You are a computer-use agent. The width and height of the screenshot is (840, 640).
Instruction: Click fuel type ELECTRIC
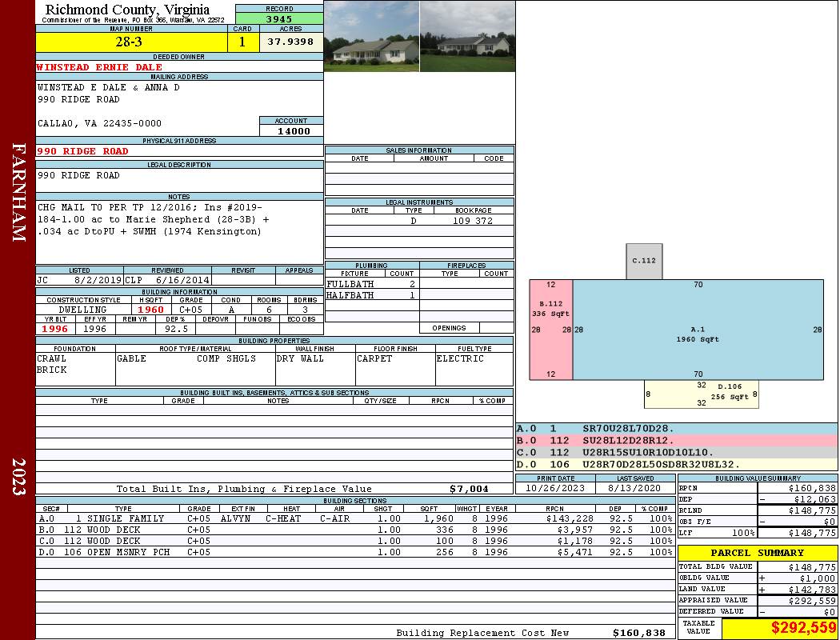pyautogui.click(x=460, y=358)
